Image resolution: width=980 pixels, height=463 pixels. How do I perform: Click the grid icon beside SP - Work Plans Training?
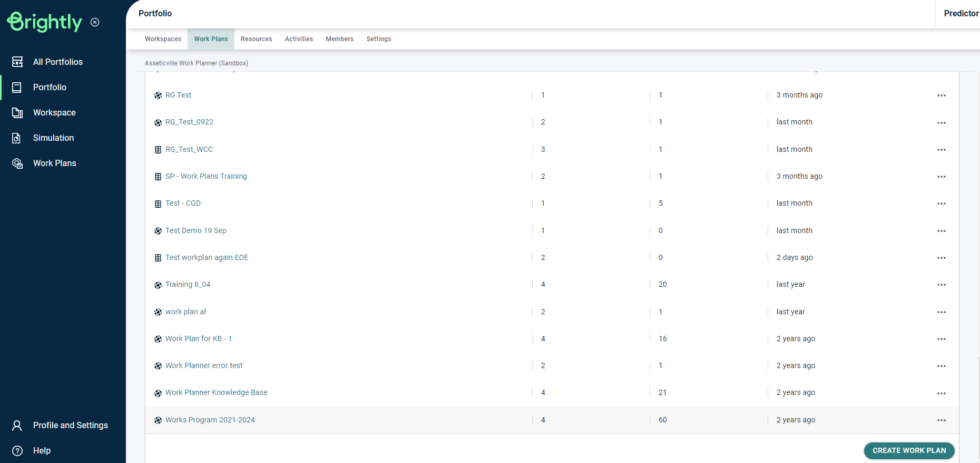click(158, 177)
